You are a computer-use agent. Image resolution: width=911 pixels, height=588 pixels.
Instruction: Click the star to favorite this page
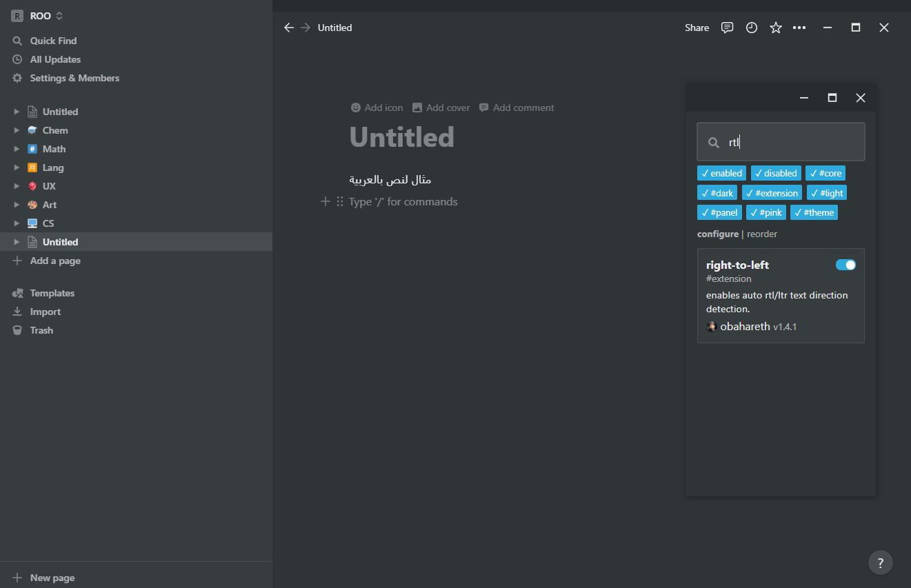pyautogui.click(x=775, y=28)
